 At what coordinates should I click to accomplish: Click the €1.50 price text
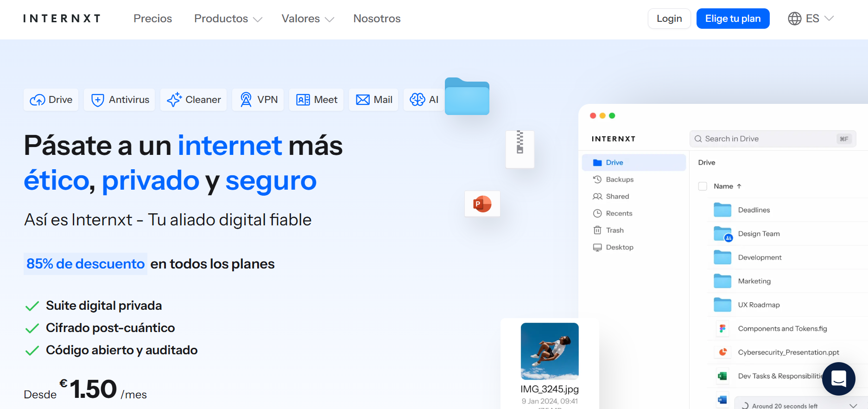coord(88,389)
